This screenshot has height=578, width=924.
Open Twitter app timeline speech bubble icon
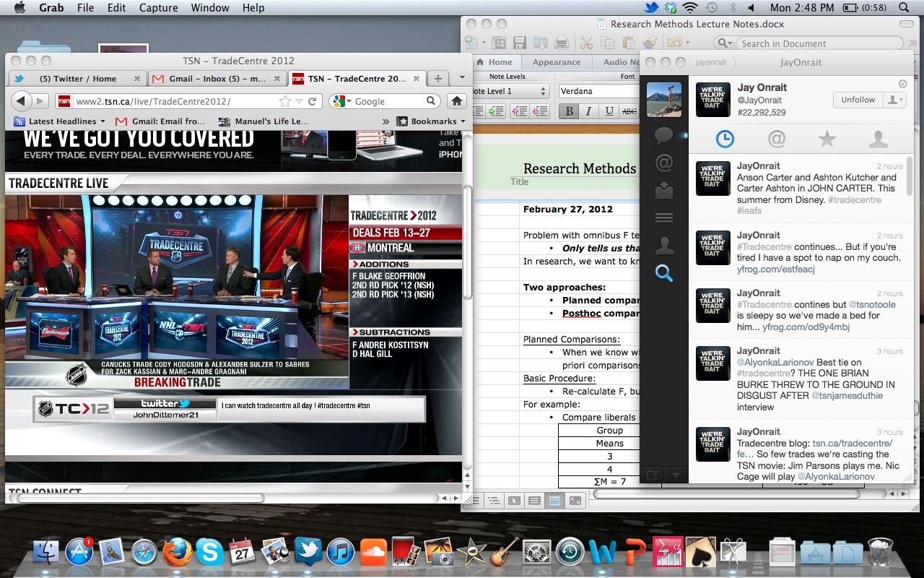pyautogui.click(x=663, y=135)
